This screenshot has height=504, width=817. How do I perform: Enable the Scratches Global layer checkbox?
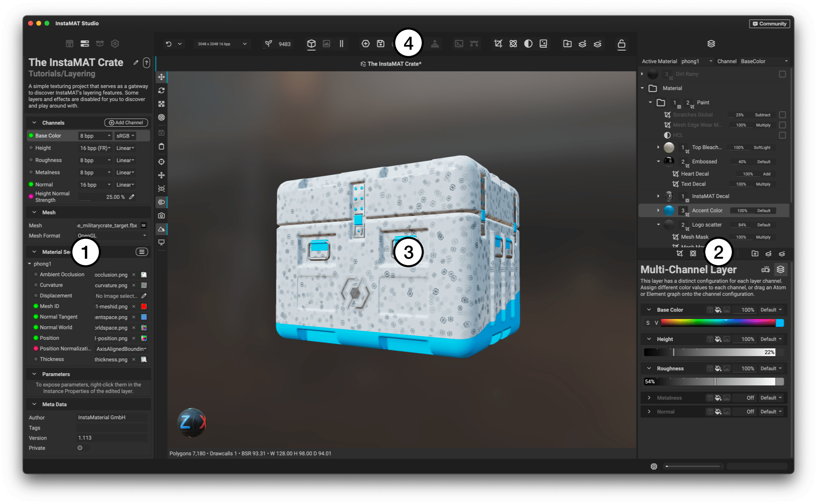(782, 115)
